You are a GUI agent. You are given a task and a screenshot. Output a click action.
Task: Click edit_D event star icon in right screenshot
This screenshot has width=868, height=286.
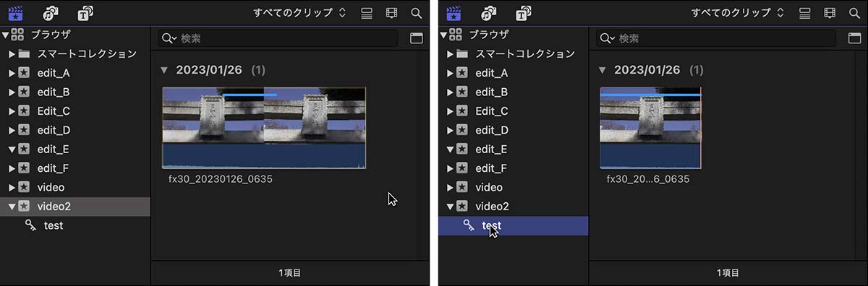(462, 130)
